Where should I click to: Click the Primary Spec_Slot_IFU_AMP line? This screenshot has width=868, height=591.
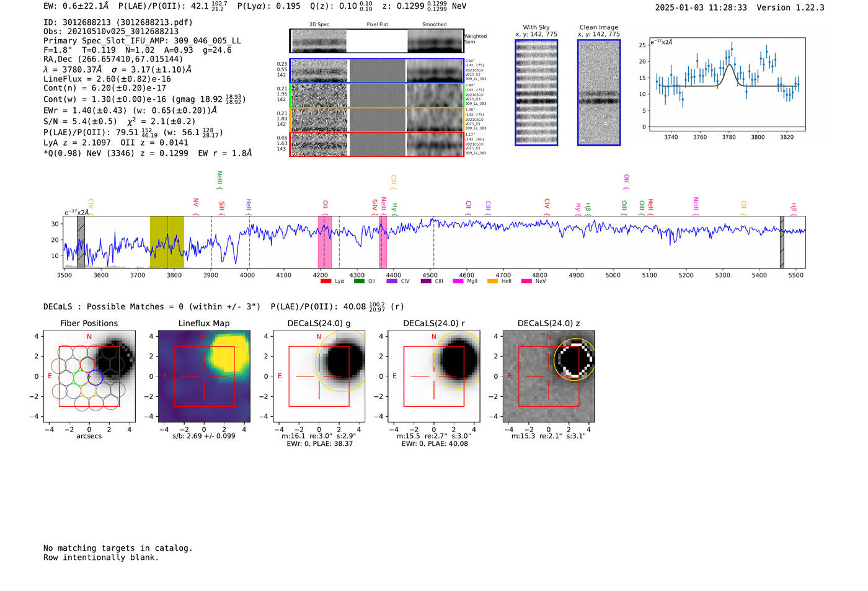click(x=143, y=41)
